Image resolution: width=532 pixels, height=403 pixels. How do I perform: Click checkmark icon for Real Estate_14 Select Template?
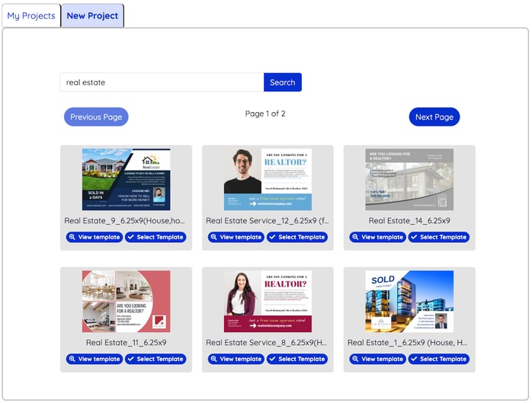[x=415, y=237]
